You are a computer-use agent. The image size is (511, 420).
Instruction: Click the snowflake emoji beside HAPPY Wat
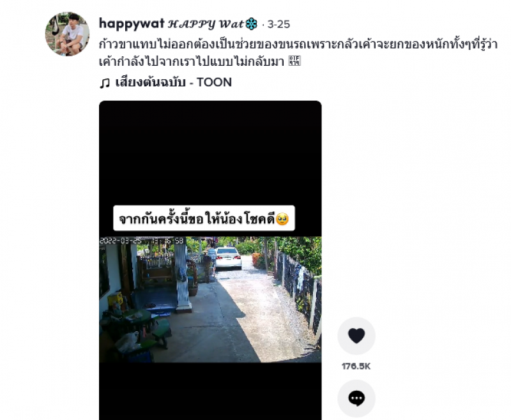point(251,24)
